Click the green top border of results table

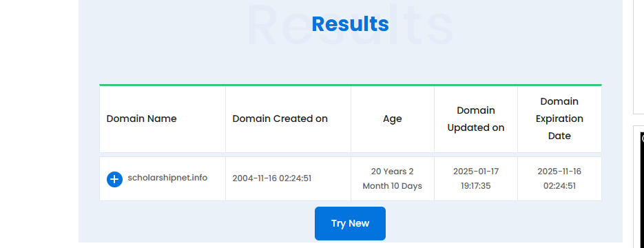(x=351, y=85)
